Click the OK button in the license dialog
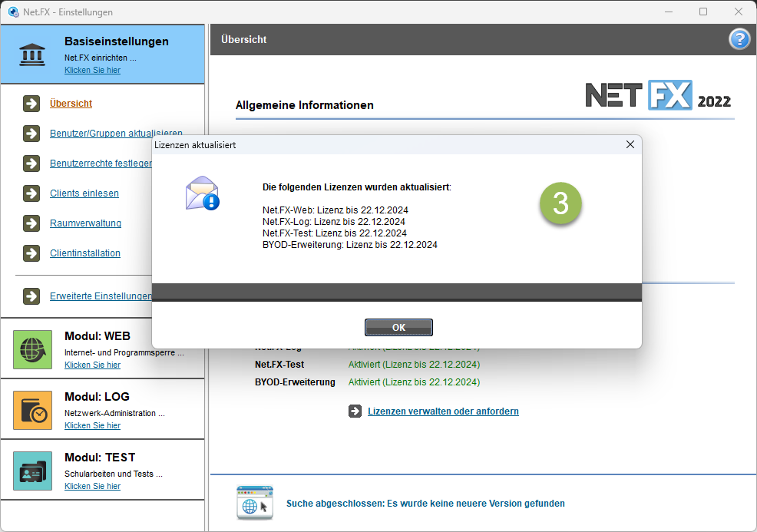 398,327
